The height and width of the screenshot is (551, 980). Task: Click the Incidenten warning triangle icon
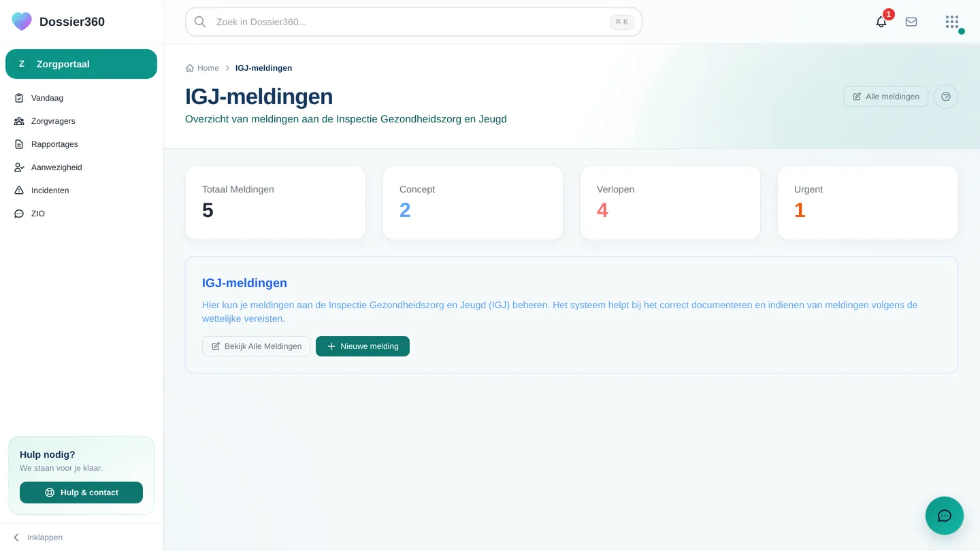tap(19, 190)
